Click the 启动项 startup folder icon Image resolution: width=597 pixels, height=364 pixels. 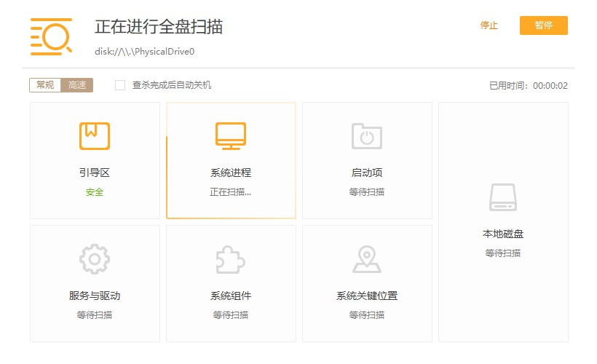367,136
